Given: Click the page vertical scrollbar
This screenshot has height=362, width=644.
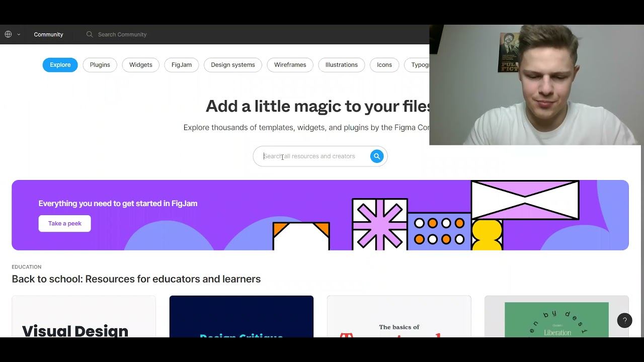Looking at the screenshot, I should (642, 241).
